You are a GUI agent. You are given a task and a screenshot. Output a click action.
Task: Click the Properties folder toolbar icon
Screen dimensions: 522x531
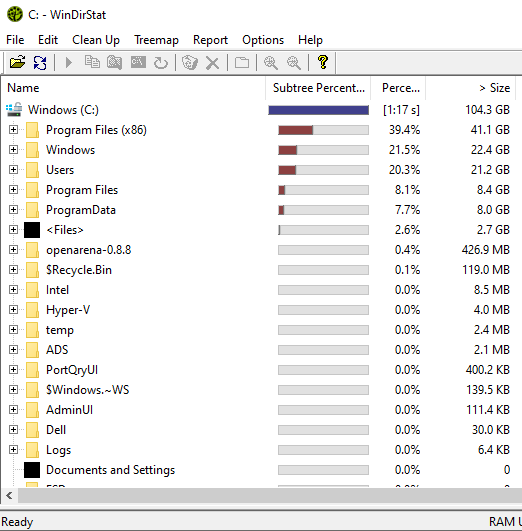pyautogui.click(x=242, y=63)
